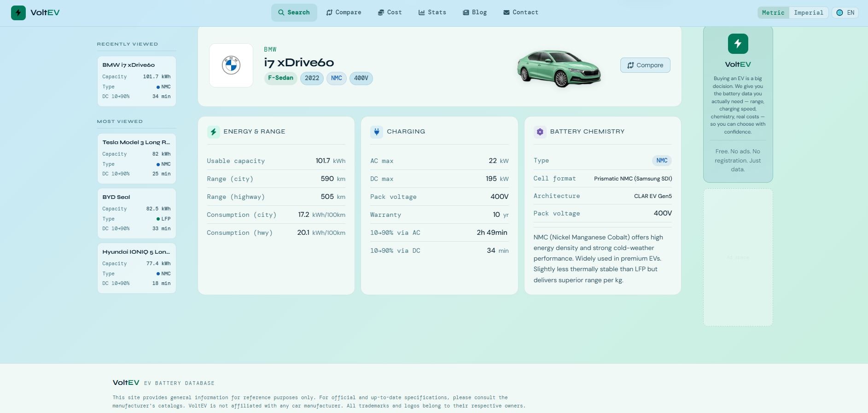Click "Prismatic NMC (Samsung SDI)" cell format

point(633,179)
